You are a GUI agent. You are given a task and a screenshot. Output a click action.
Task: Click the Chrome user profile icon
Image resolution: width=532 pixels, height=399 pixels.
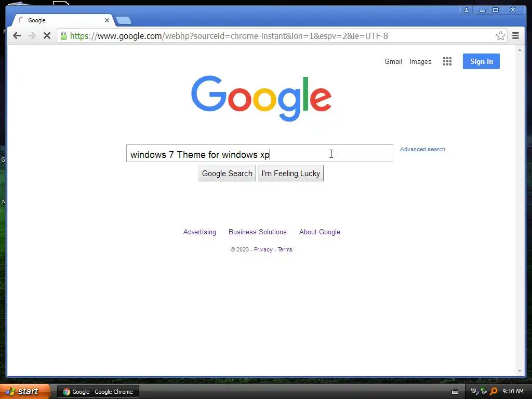[x=467, y=10]
